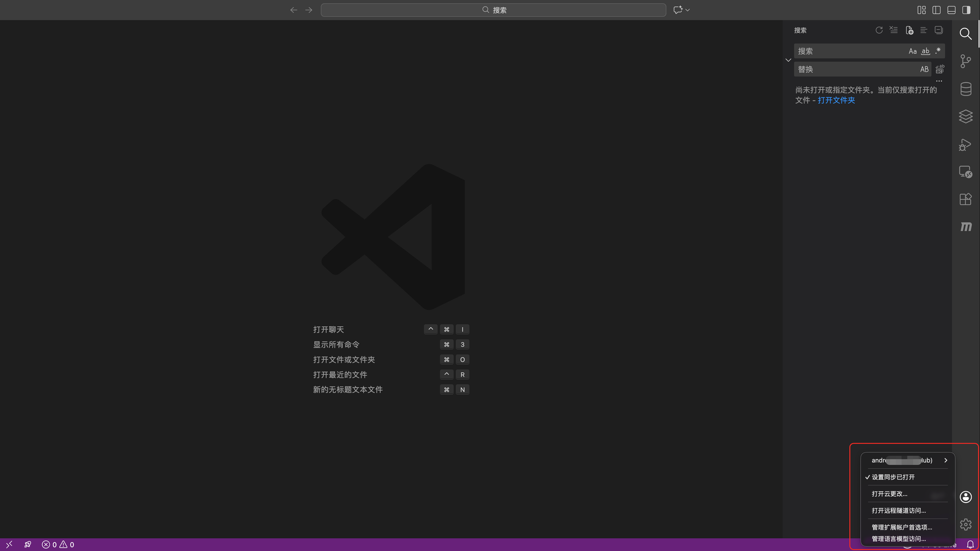Open the Manage gear settings icon

pos(965,525)
